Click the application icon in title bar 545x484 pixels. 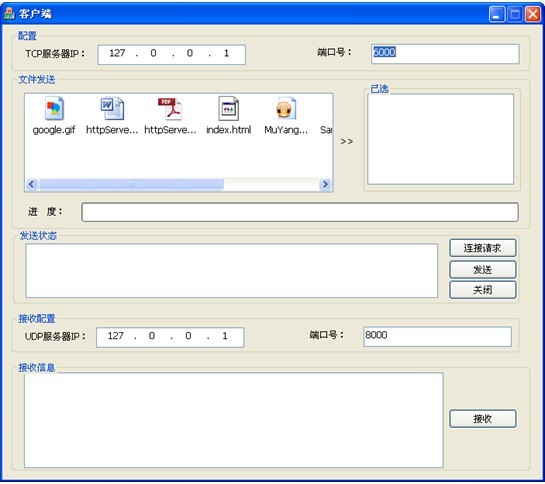pyautogui.click(x=9, y=14)
